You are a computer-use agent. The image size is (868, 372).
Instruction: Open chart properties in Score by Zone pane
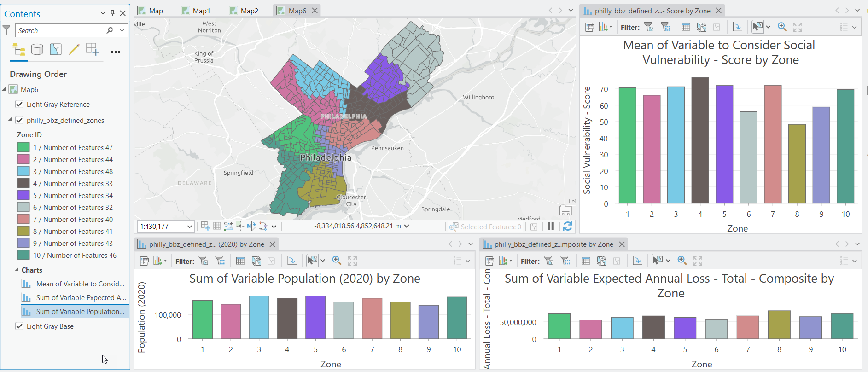click(x=589, y=27)
